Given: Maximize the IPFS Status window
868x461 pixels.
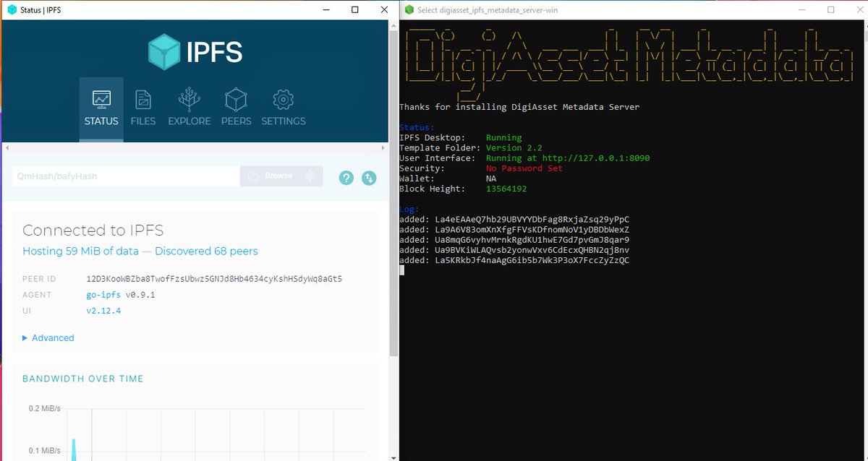Looking at the screenshot, I should [354, 9].
